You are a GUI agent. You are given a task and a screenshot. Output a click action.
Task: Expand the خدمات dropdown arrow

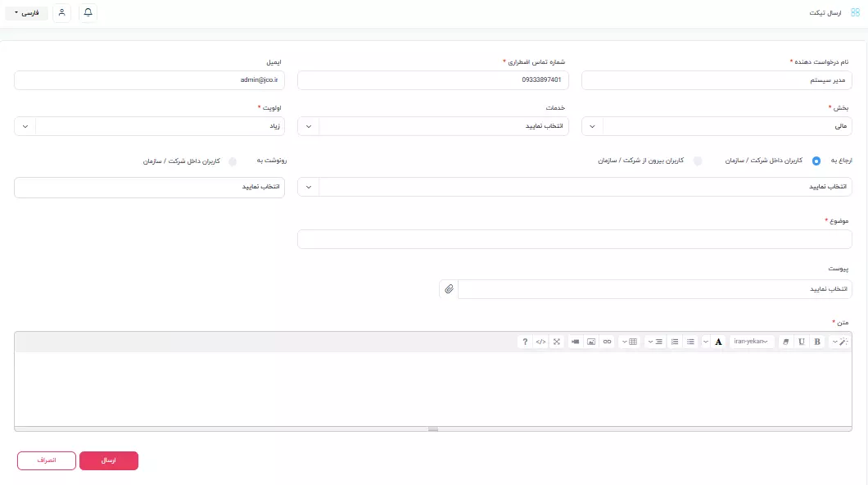pyautogui.click(x=309, y=126)
